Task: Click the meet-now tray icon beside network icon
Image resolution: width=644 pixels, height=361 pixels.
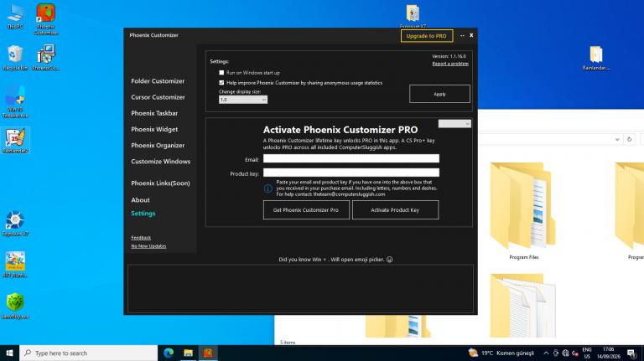Action: point(556,353)
